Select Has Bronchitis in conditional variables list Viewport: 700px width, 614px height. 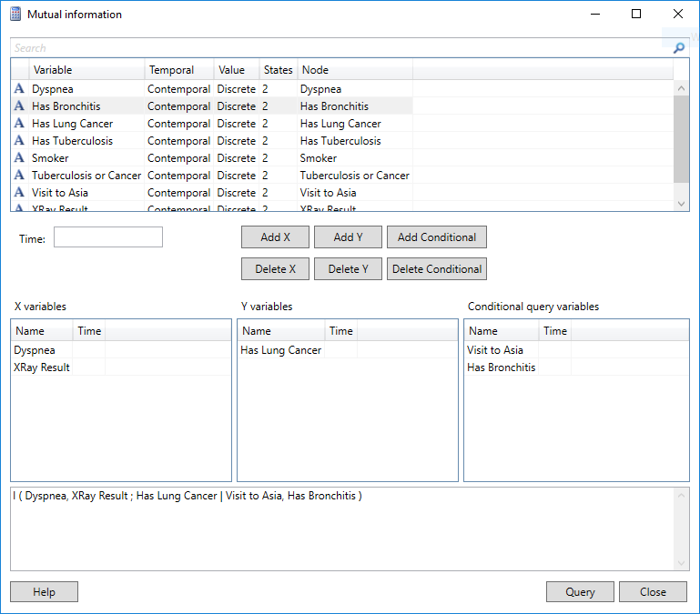pyautogui.click(x=518, y=367)
